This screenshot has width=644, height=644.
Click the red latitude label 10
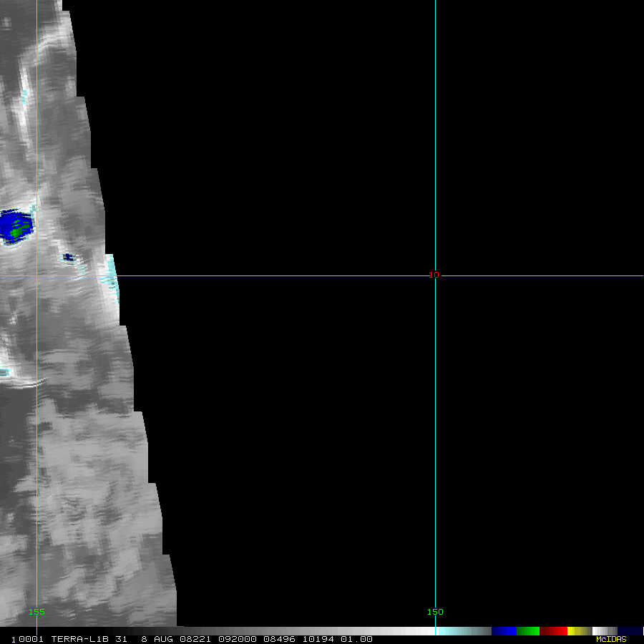(x=434, y=275)
